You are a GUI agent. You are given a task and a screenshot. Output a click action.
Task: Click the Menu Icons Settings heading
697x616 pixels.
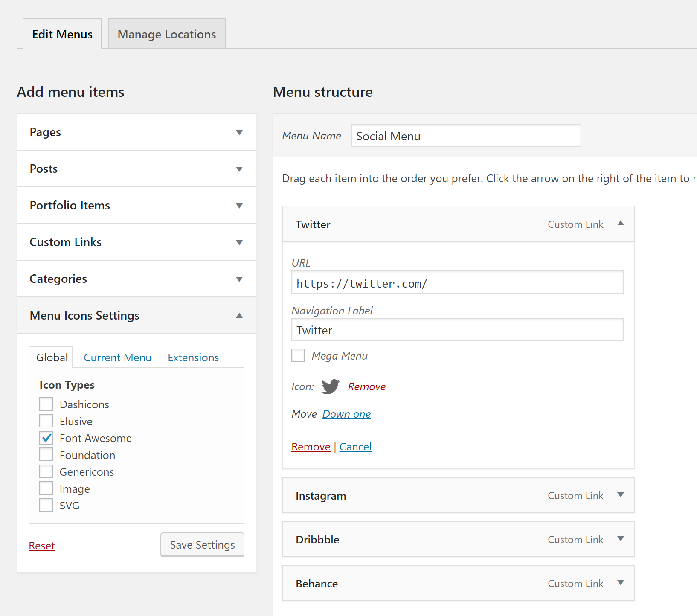click(x=84, y=316)
